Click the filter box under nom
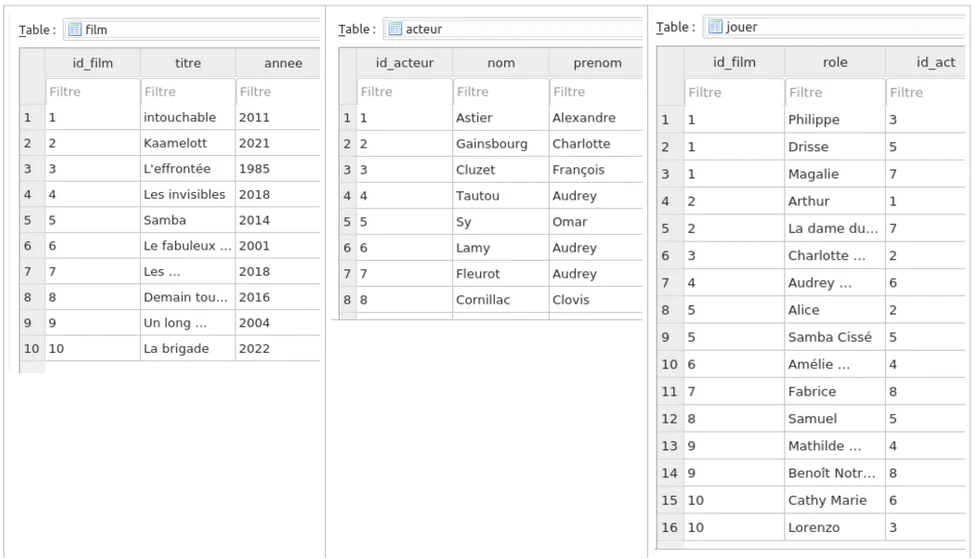 click(x=500, y=92)
